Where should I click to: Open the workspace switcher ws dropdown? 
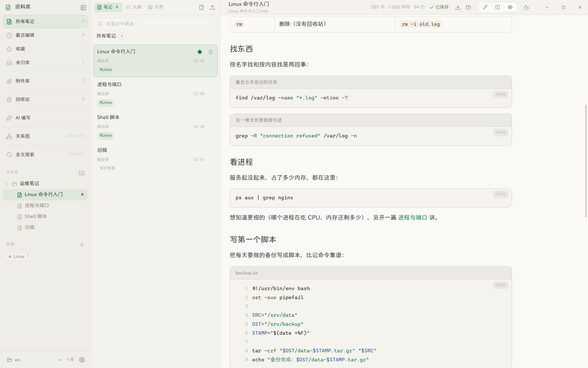click(34, 360)
